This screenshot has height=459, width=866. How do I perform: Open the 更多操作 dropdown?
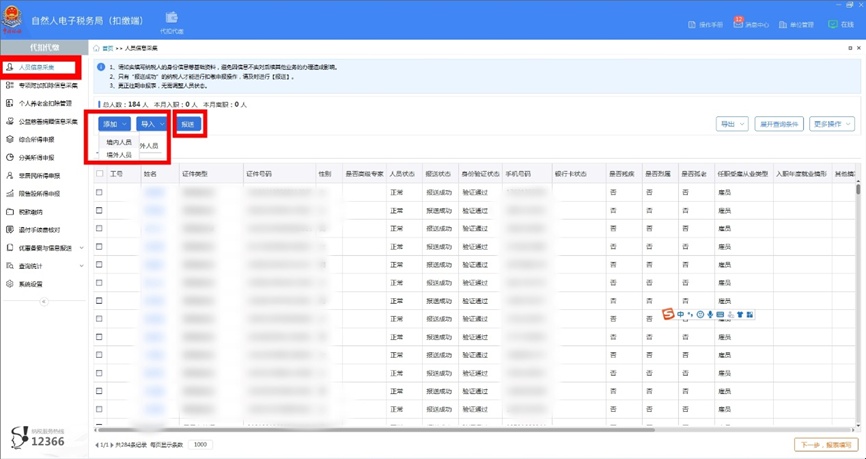pos(832,124)
